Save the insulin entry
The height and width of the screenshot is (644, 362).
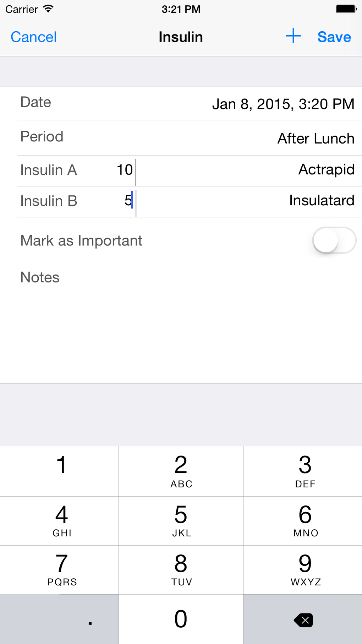click(334, 37)
